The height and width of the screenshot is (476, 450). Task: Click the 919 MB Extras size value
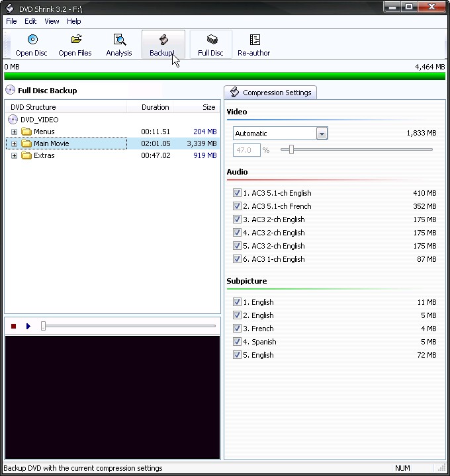(205, 155)
